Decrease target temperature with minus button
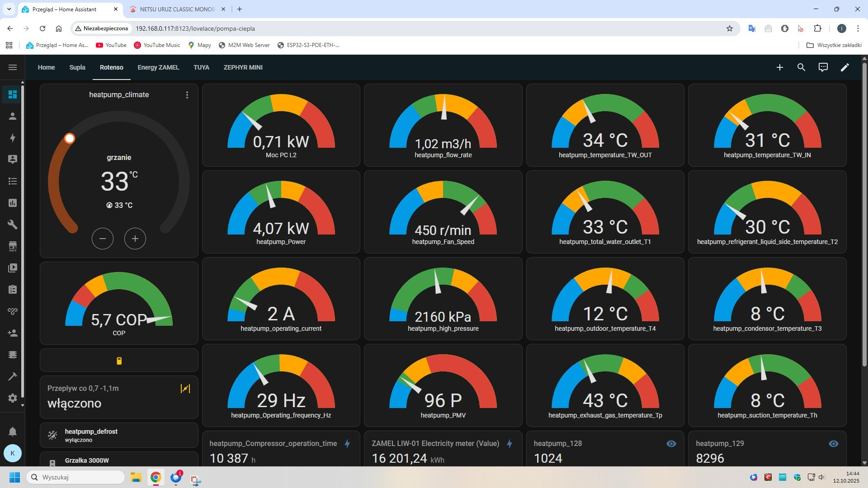Screen dimensions: 868x488 (103, 239)
